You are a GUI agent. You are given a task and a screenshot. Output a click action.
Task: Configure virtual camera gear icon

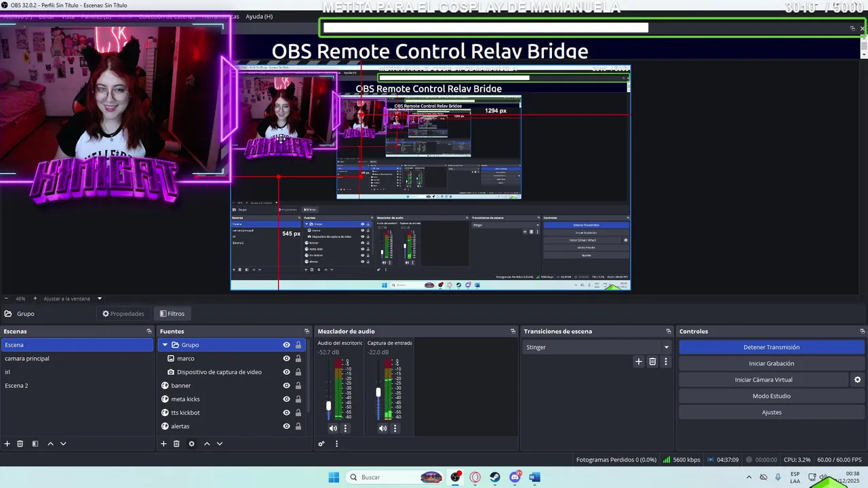[x=857, y=380]
